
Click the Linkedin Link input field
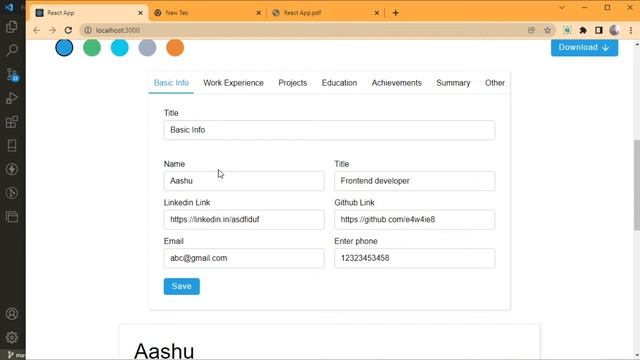pos(244,220)
